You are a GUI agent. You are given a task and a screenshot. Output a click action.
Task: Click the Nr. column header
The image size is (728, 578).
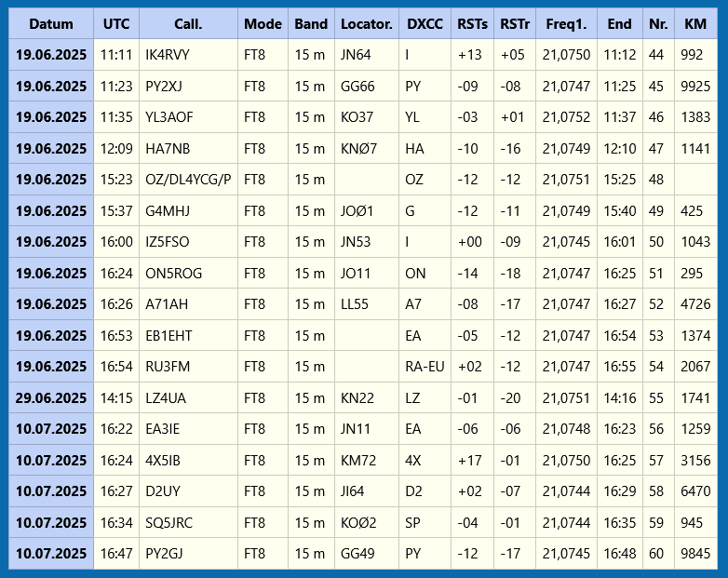point(658,23)
